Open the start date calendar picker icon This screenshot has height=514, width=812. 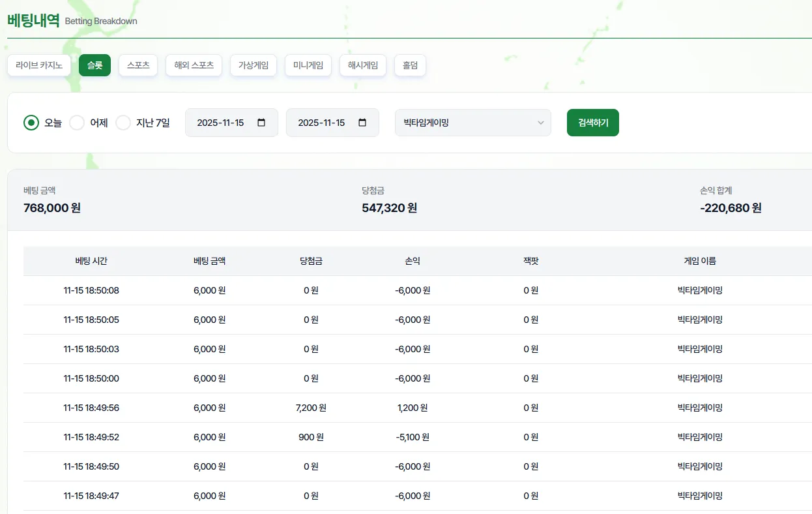pyautogui.click(x=261, y=123)
